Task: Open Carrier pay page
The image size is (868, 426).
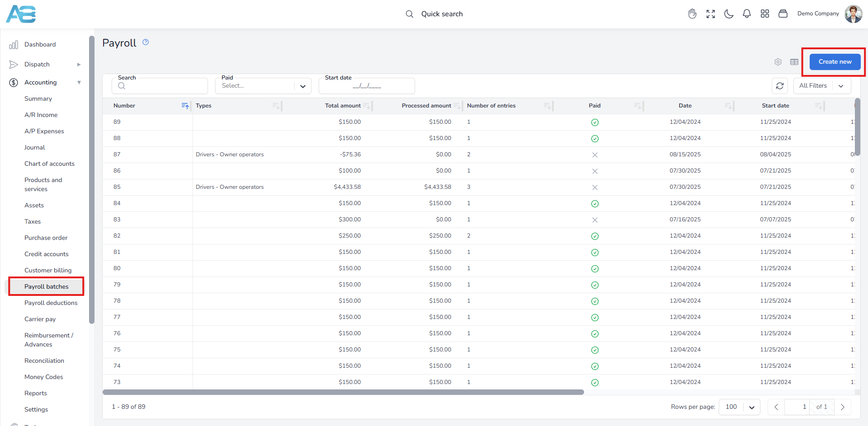Action: coord(40,319)
